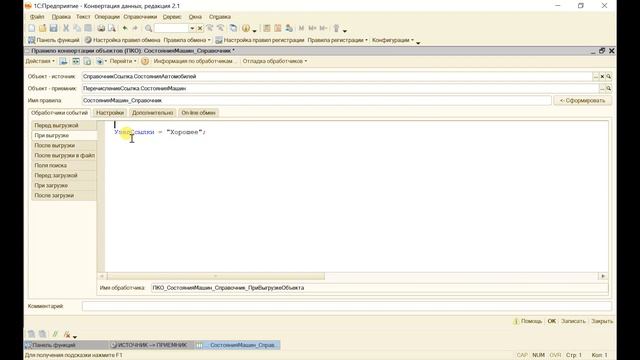
Task: Select the Перед выгрузкой handler
Action: point(64,125)
